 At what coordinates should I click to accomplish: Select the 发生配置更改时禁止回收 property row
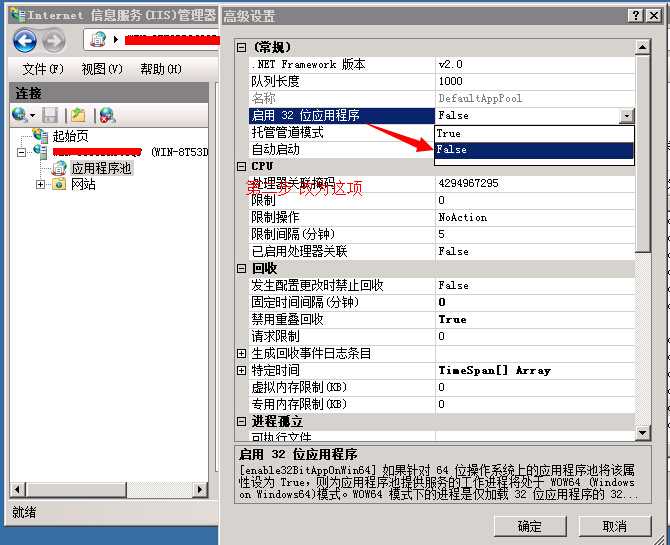tap(441, 285)
